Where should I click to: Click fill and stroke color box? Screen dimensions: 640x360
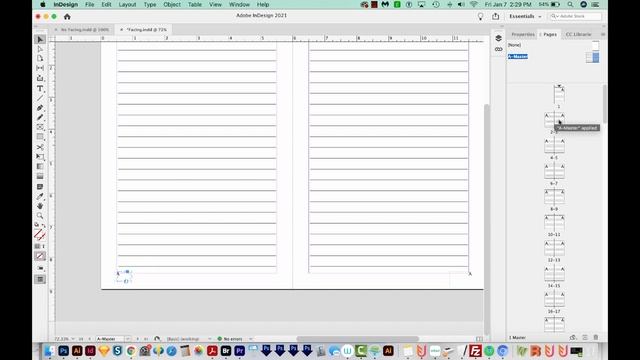[39, 235]
